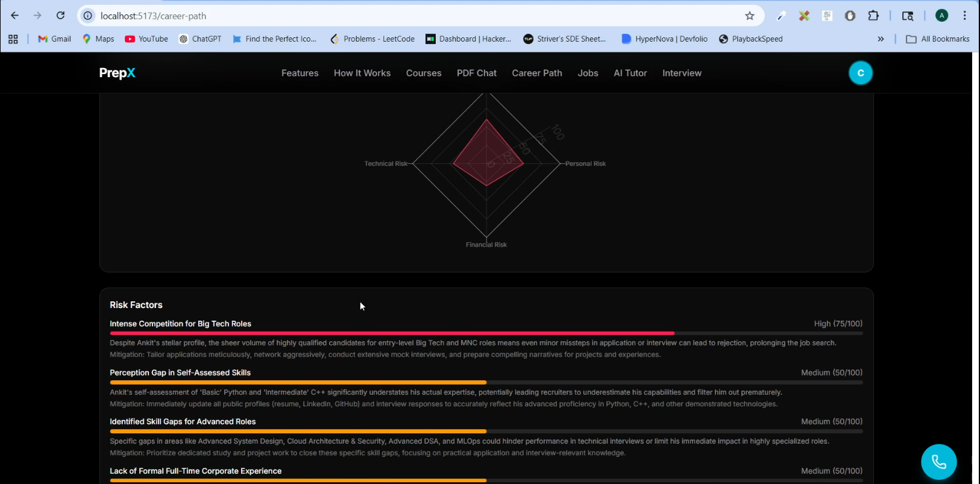Go back to the previous page

tap(14, 16)
